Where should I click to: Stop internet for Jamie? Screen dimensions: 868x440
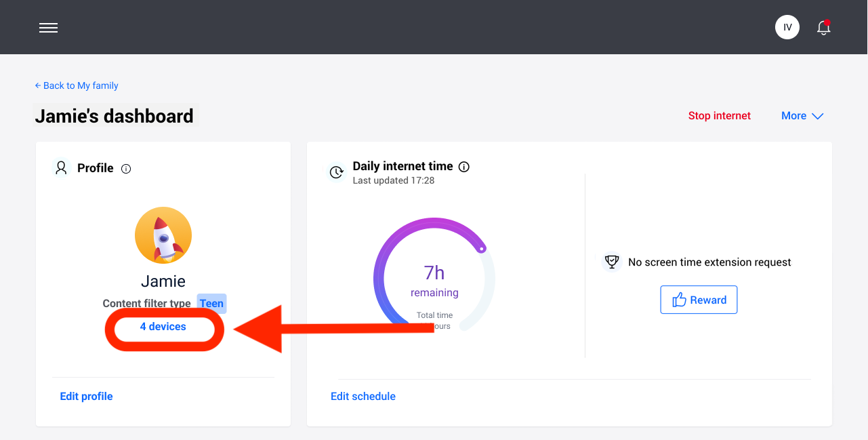tap(719, 115)
